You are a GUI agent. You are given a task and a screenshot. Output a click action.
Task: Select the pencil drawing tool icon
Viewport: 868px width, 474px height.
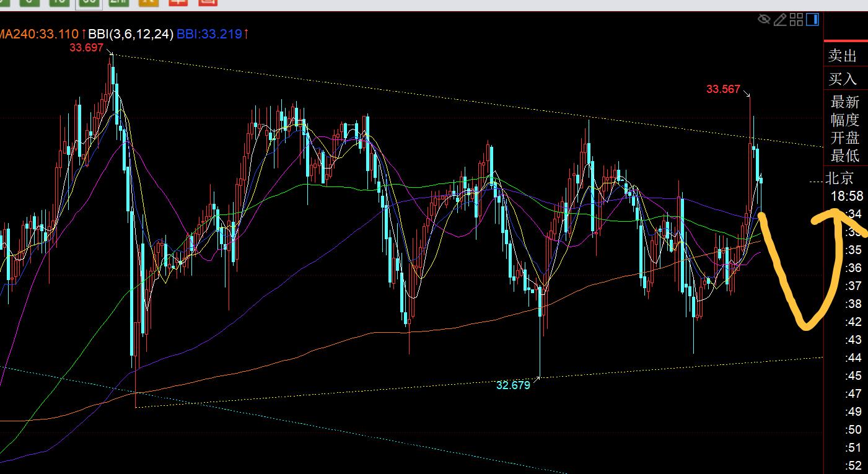pos(780,20)
